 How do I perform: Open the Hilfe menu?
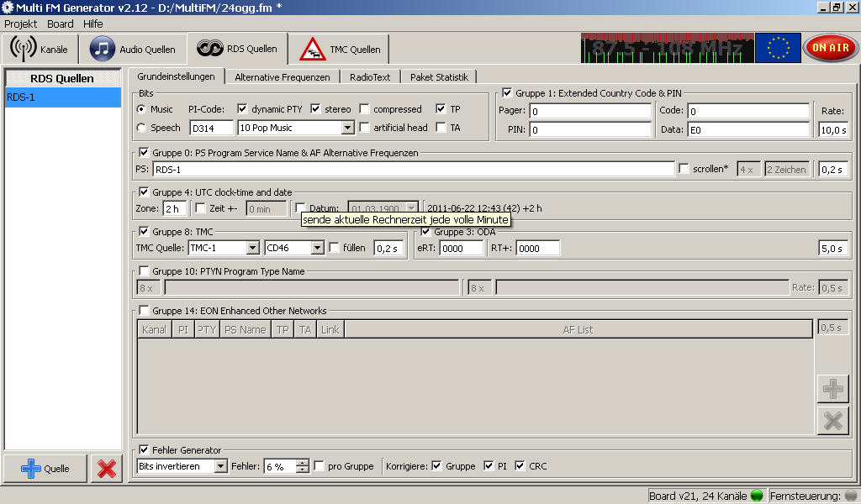point(93,24)
